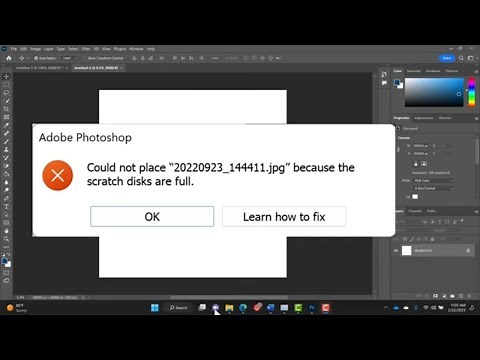Screen dimensions: 480x360
Task: Select the Brush tool
Action: [6, 141]
